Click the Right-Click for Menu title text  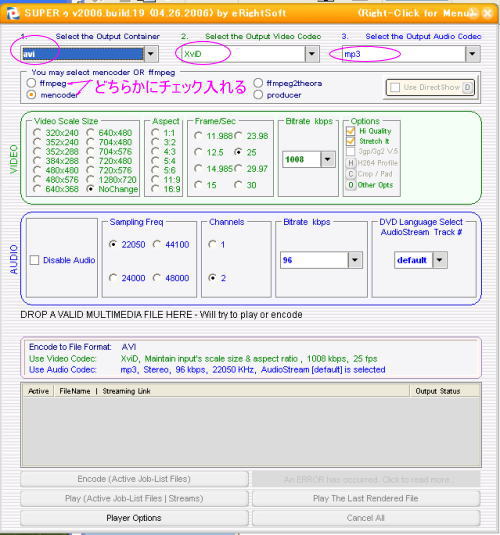tap(417, 13)
